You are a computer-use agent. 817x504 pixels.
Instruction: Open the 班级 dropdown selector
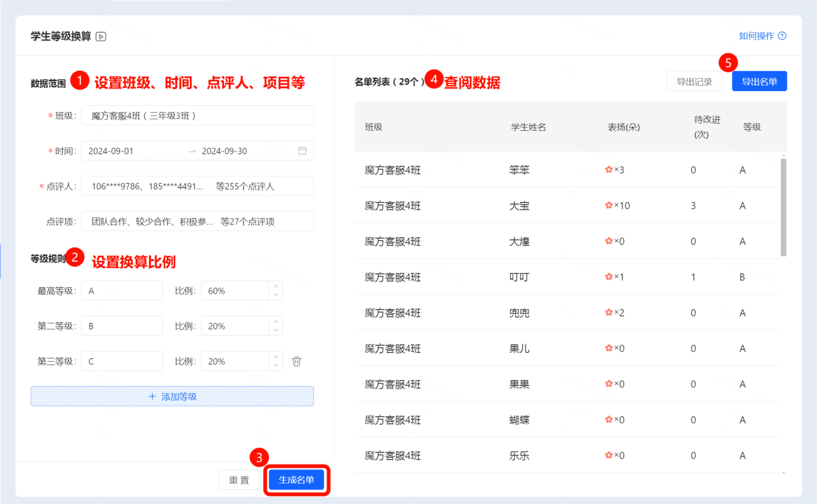point(197,115)
